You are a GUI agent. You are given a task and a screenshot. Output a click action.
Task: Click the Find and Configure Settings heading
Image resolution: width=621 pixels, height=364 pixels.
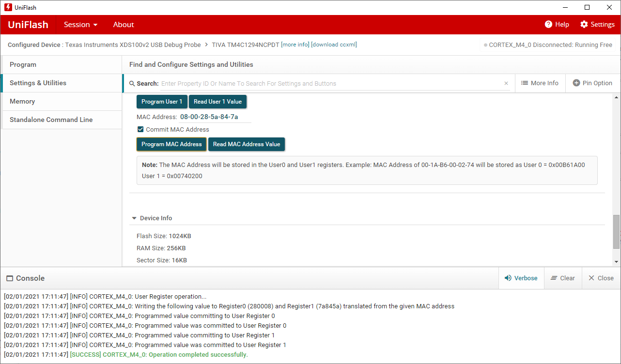(x=191, y=65)
